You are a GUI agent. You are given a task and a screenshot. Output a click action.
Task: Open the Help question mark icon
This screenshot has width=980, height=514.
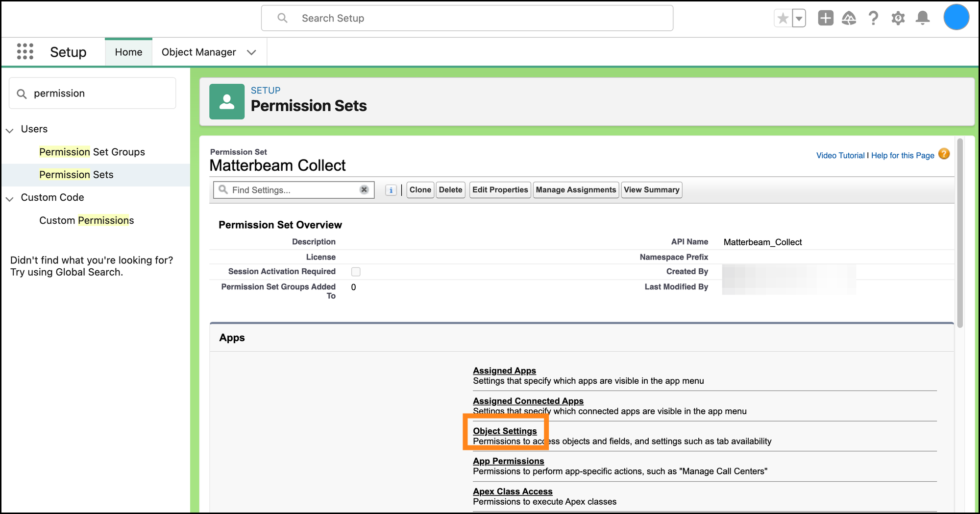tap(873, 18)
